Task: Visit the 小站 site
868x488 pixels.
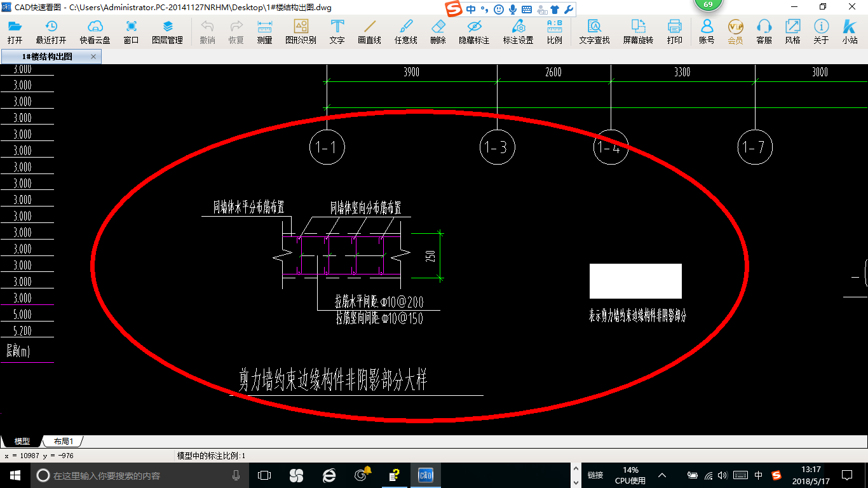Action: (x=850, y=32)
